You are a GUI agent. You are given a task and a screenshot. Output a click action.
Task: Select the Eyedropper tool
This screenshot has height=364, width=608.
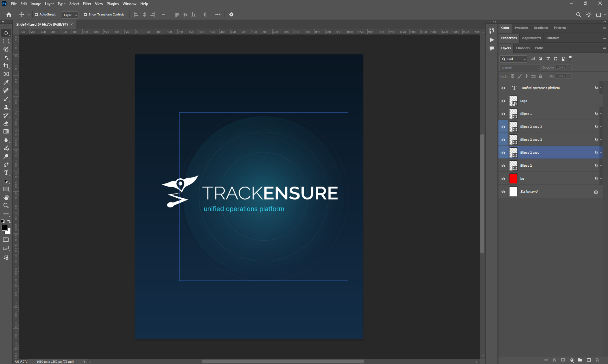6,82
